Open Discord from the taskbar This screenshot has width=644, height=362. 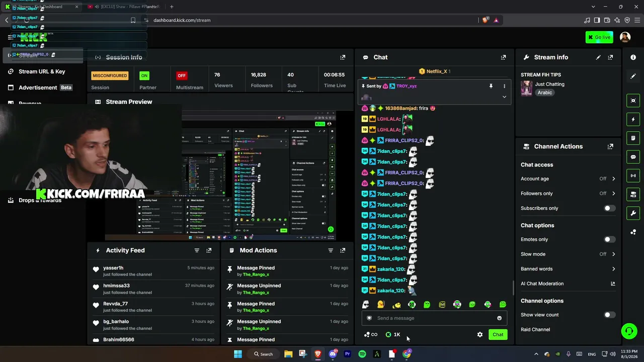[x=333, y=354]
